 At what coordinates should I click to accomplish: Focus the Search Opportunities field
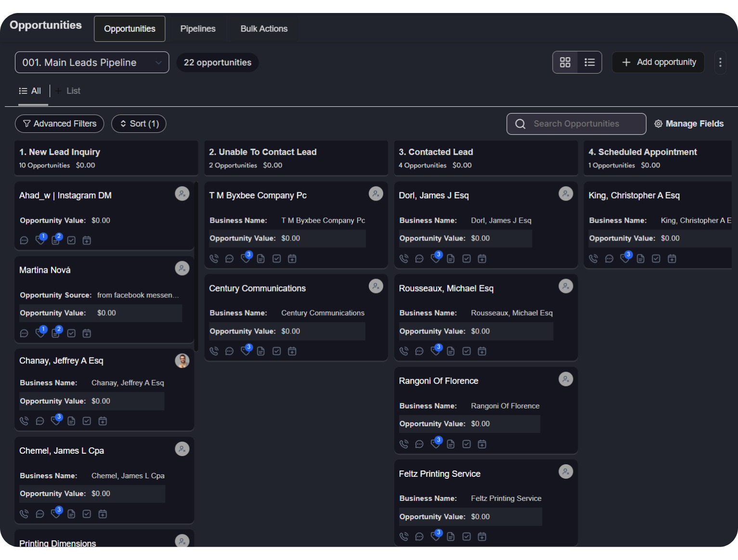point(583,124)
